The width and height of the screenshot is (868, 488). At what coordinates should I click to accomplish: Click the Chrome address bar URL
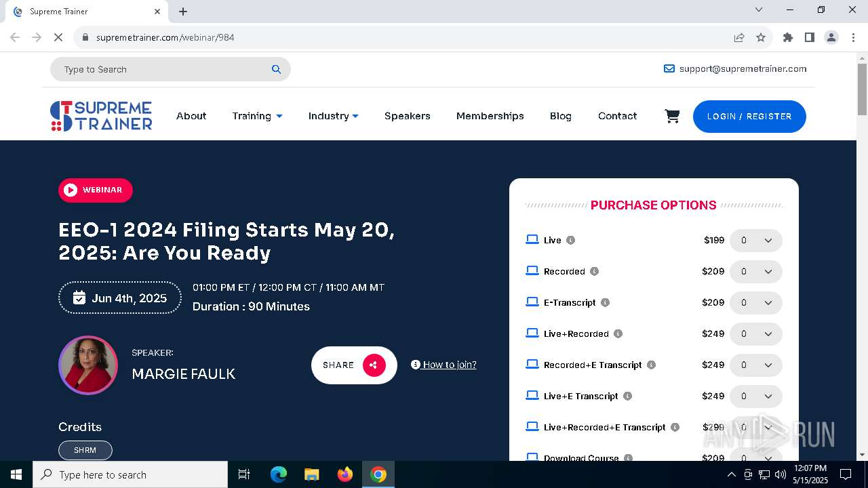[x=165, y=37]
